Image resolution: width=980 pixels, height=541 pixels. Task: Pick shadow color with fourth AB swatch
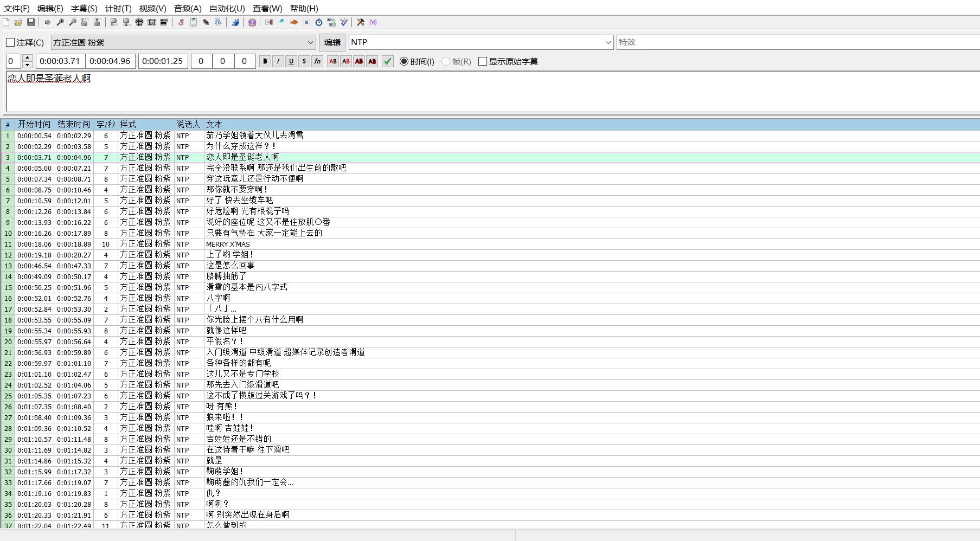(372, 61)
